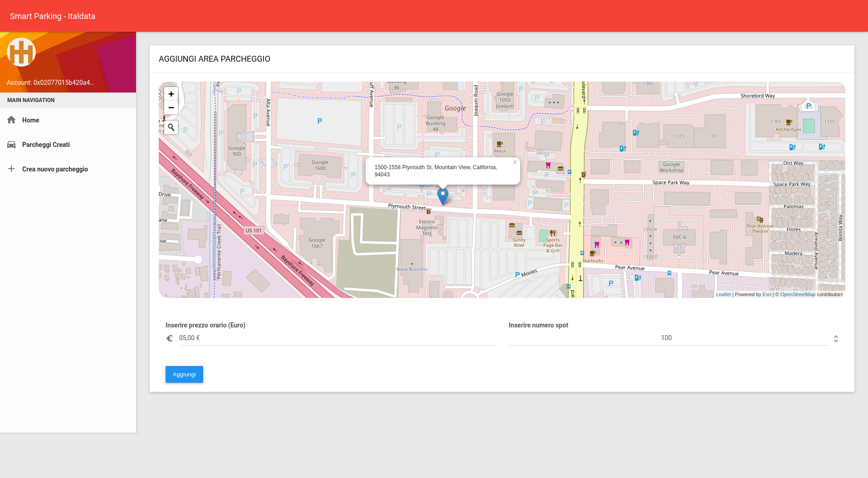Click the spot number stepper arrows
868x478 pixels.
pyautogui.click(x=836, y=339)
